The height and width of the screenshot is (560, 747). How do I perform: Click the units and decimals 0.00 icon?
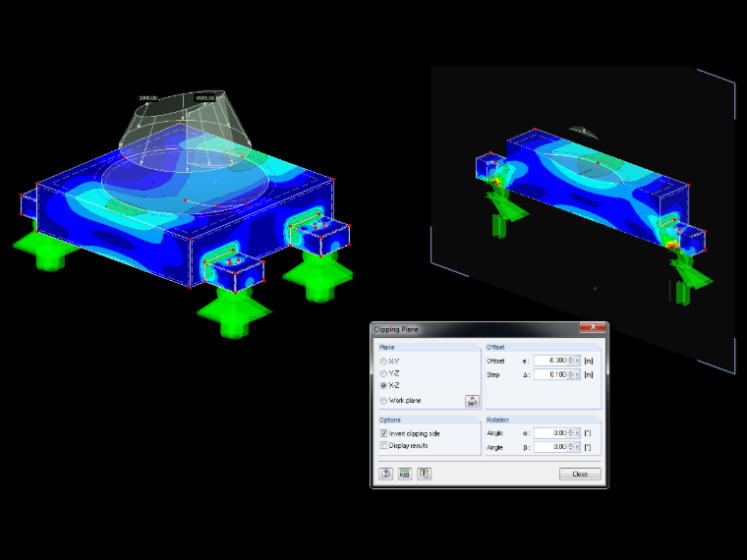click(x=405, y=474)
